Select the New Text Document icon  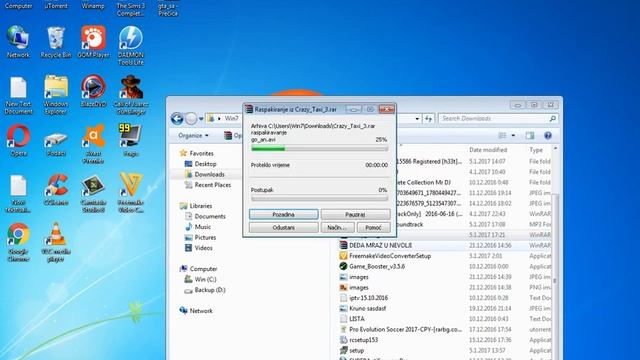point(18,96)
